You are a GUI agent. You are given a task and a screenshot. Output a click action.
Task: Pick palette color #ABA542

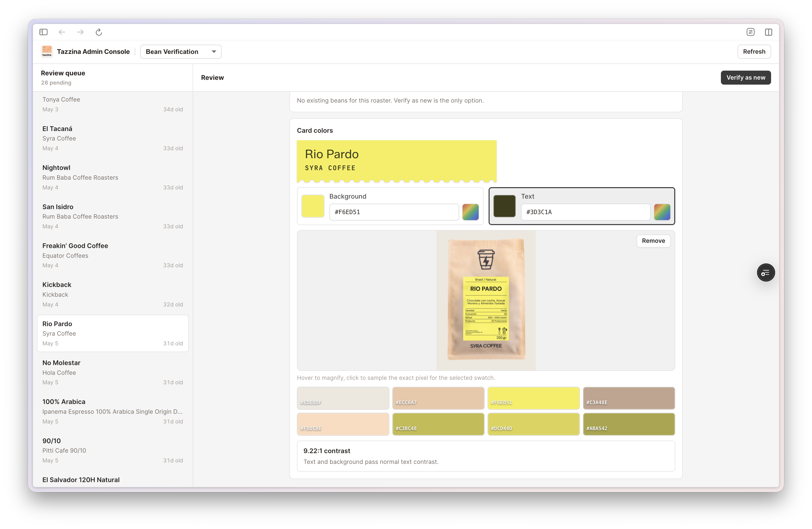629,424
